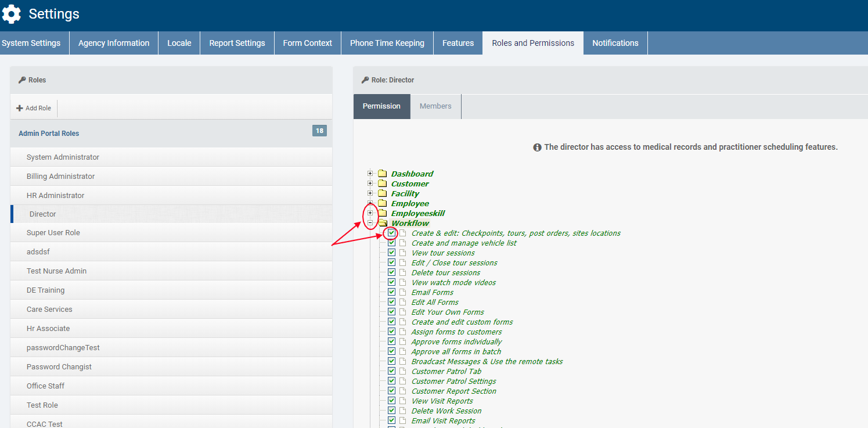Click the Facility folder icon
The width and height of the screenshot is (868, 428).
pyautogui.click(x=382, y=193)
